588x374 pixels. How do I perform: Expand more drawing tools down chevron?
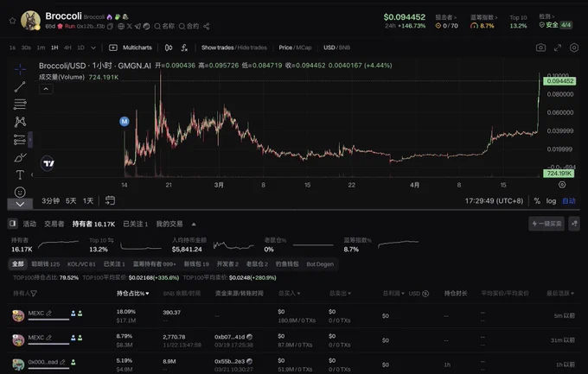[x=20, y=204]
